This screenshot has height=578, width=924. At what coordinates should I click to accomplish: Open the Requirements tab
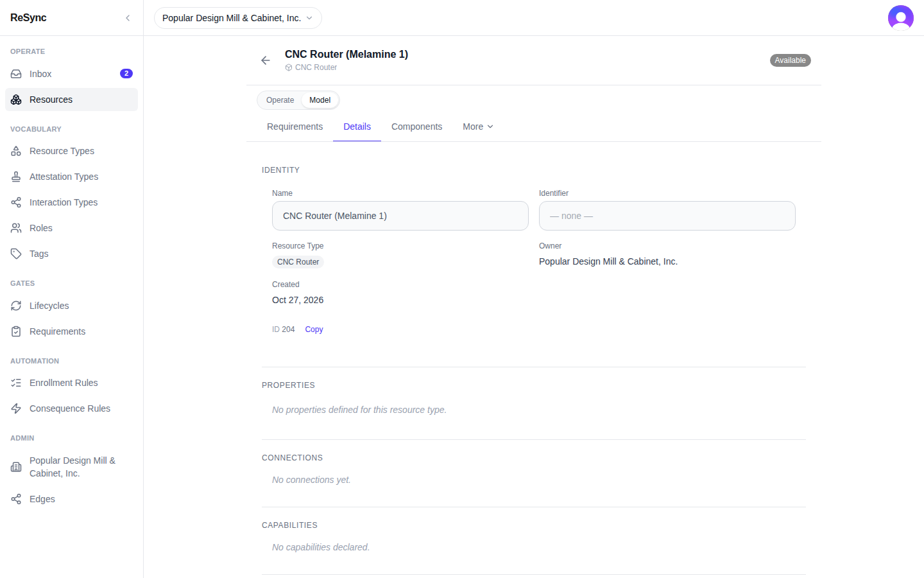pos(295,127)
